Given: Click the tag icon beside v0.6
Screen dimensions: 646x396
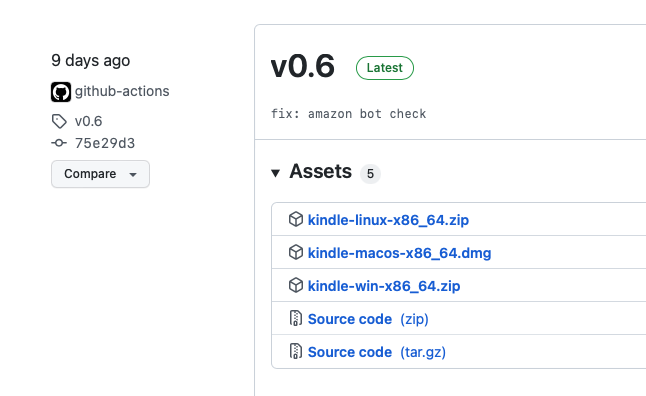Looking at the screenshot, I should point(59,121).
